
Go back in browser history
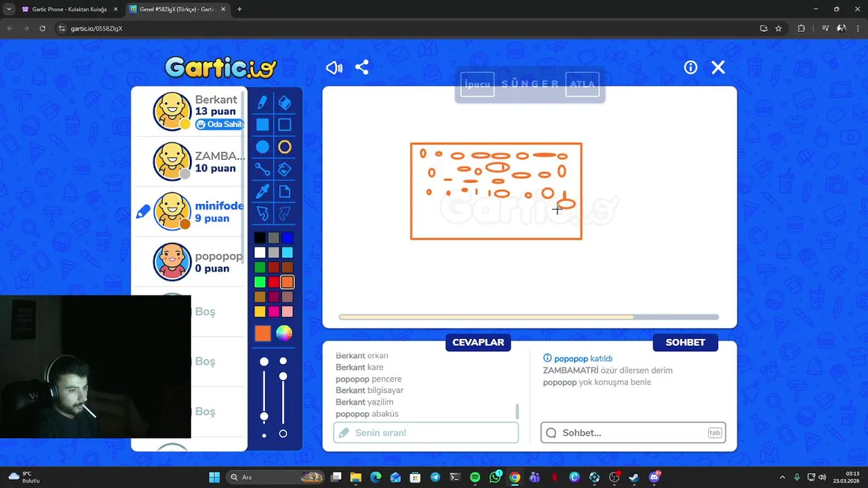9,28
